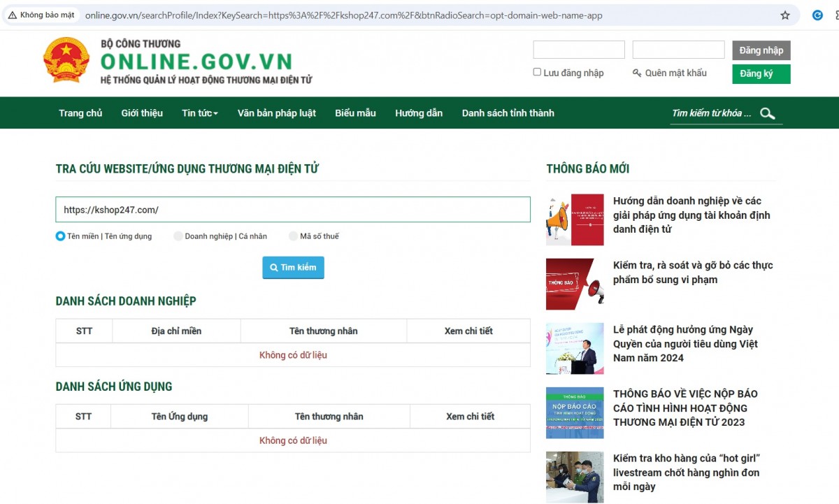Tick the "Lưu đăng nhập" checkbox
The image size is (839, 504).
tap(537, 72)
